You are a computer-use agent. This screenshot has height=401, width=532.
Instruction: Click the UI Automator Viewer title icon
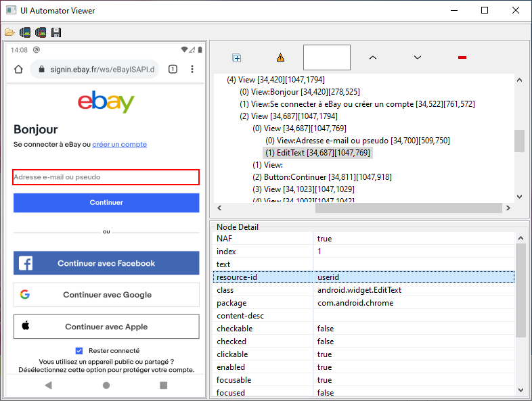[x=12, y=10]
